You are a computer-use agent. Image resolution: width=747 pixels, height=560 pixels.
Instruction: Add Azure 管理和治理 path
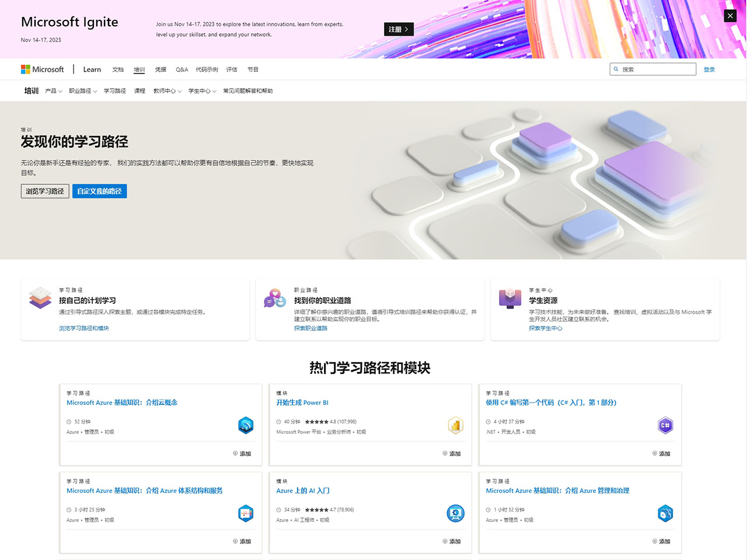click(x=661, y=541)
